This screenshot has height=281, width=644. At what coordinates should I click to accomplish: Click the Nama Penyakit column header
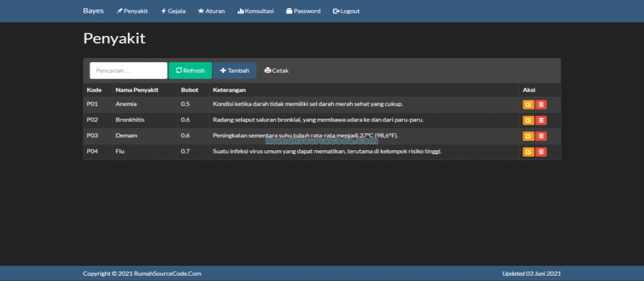tap(137, 89)
